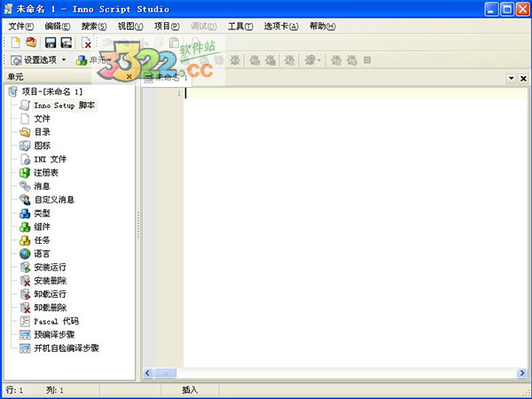Open the 工具(T) menu

(240, 26)
